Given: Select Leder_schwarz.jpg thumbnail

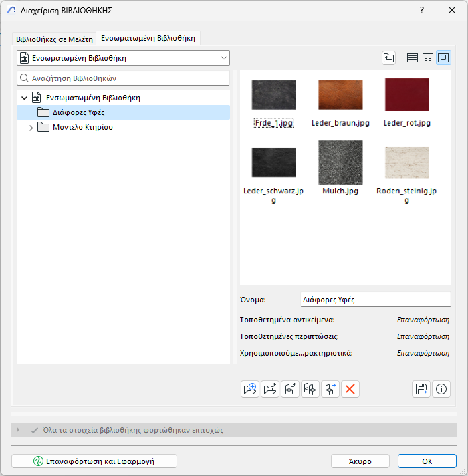Looking at the screenshot, I should click(x=273, y=162).
